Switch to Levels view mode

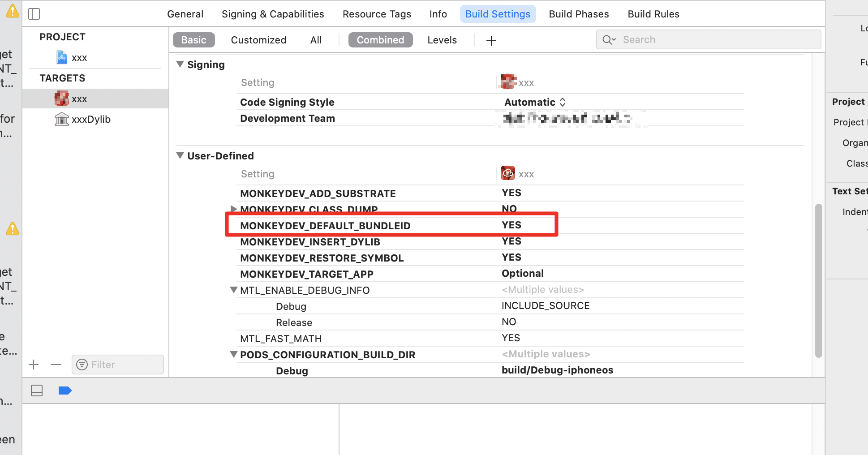442,40
